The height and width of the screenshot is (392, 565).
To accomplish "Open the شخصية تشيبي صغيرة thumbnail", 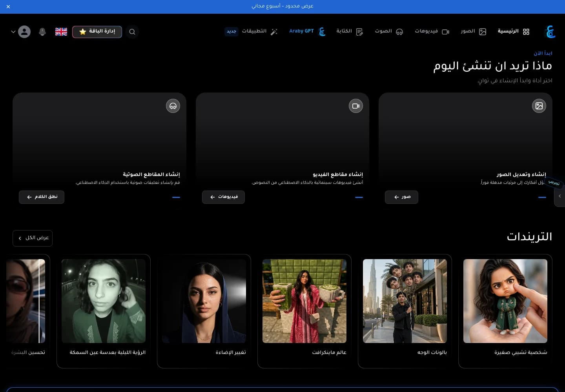I will [505, 301].
